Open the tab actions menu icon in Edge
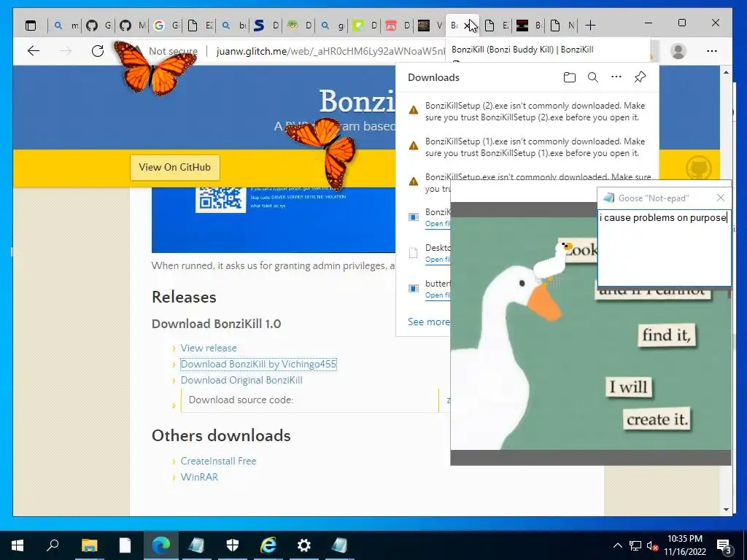747x560 pixels. 31,26
